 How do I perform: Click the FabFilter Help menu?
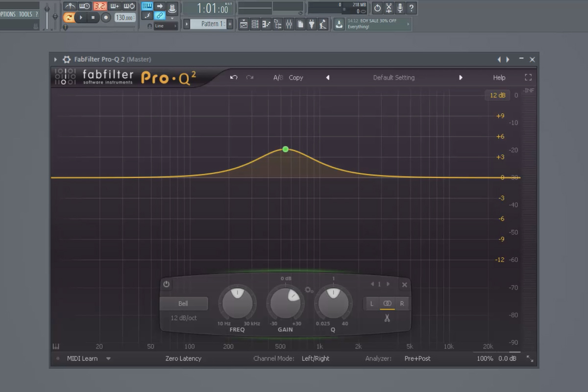[499, 77]
